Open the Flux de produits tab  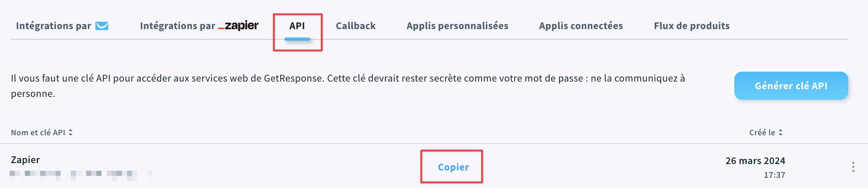coord(692,26)
